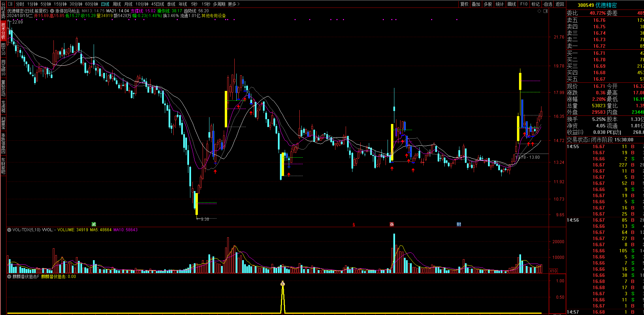Image resolution: width=644 pixels, height=315 pixels.
Task: Switch to the 周线 weekly period
Action: (117, 4)
